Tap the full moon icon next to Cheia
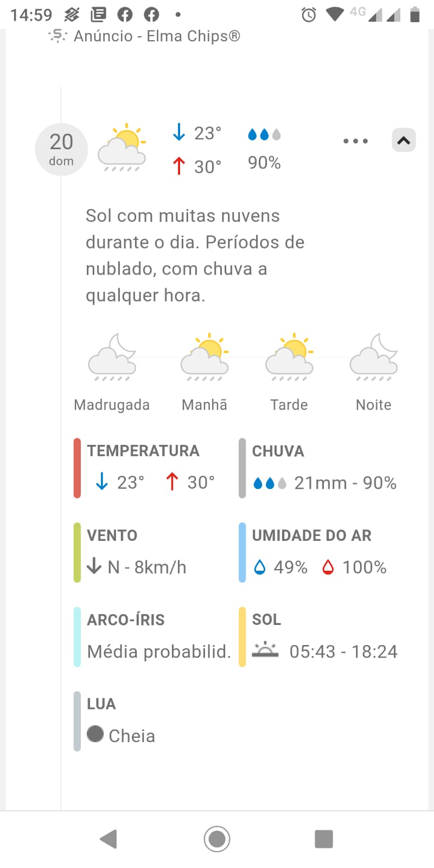Image resolution: width=434 pixels, height=868 pixels. 95,734
